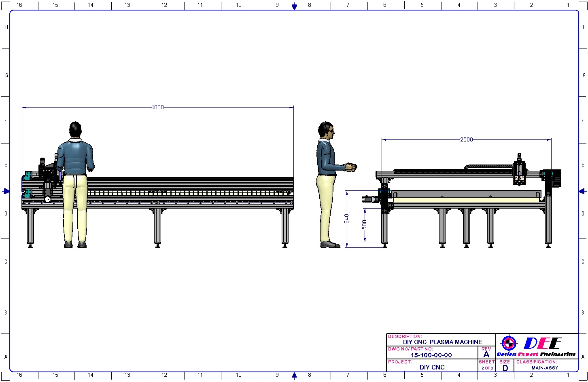Select sheet size letter D under SIZE
This screenshot has width=588, height=382.
505,368
